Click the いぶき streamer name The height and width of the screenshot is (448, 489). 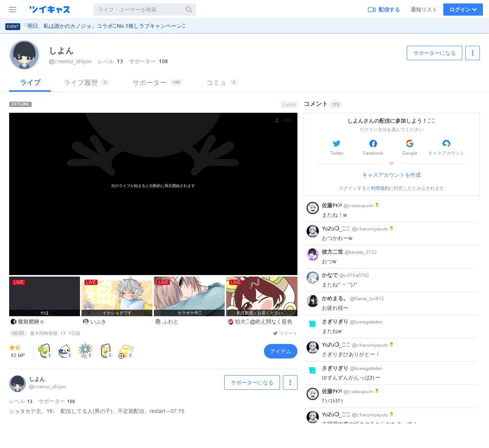tap(98, 322)
